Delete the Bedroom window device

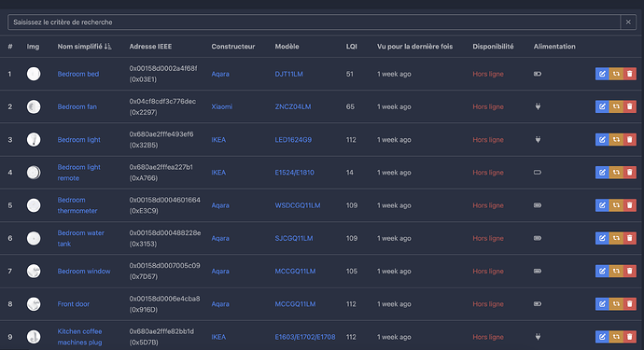coord(630,271)
